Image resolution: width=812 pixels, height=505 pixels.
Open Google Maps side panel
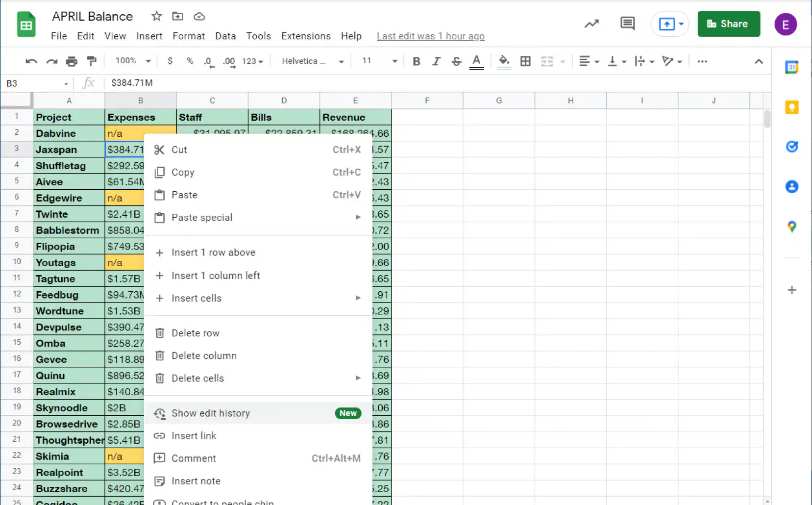point(792,227)
